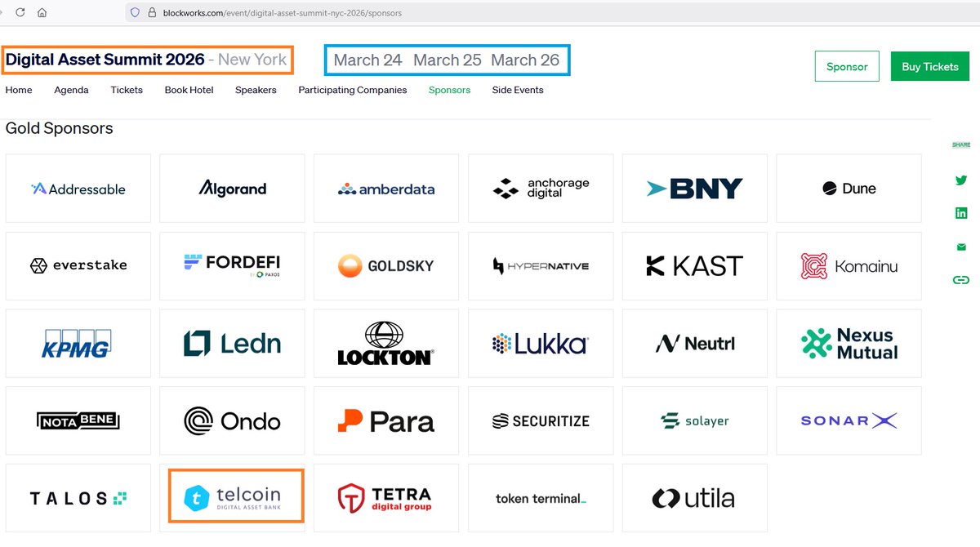This screenshot has width=980, height=547.
Task: Open the BNY sponsor logo
Action: 695,189
